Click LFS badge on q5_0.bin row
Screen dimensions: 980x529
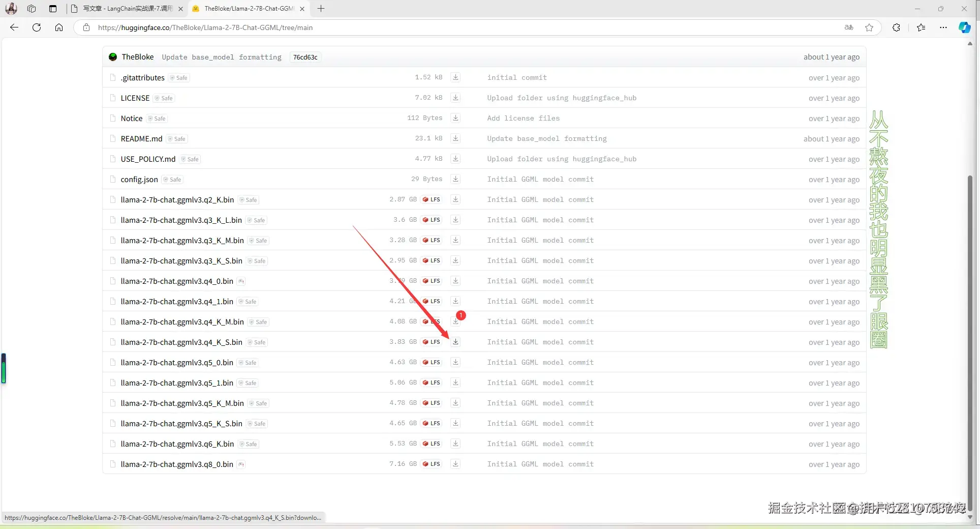(432, 362)
